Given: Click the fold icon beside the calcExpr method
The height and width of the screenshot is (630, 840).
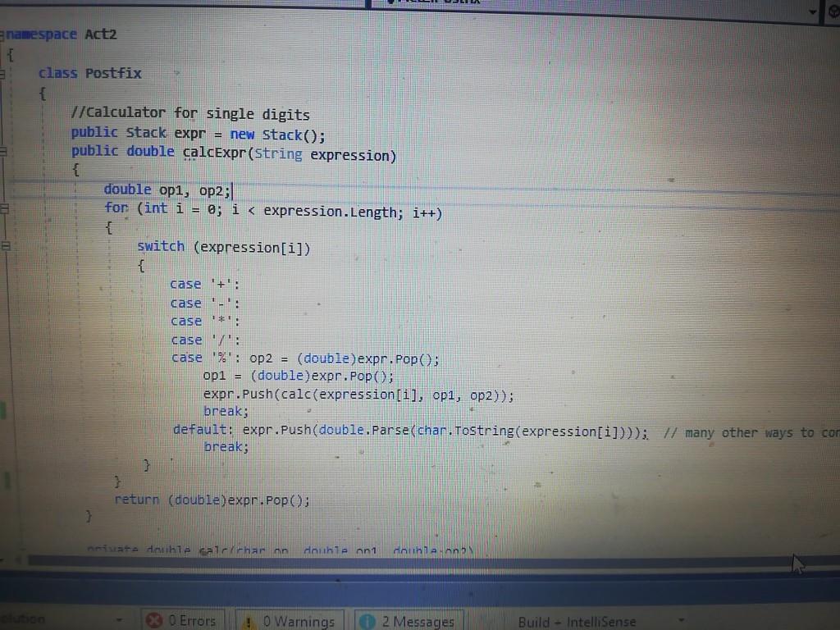Looking at the screenshot, I should [x=3, y=149].
